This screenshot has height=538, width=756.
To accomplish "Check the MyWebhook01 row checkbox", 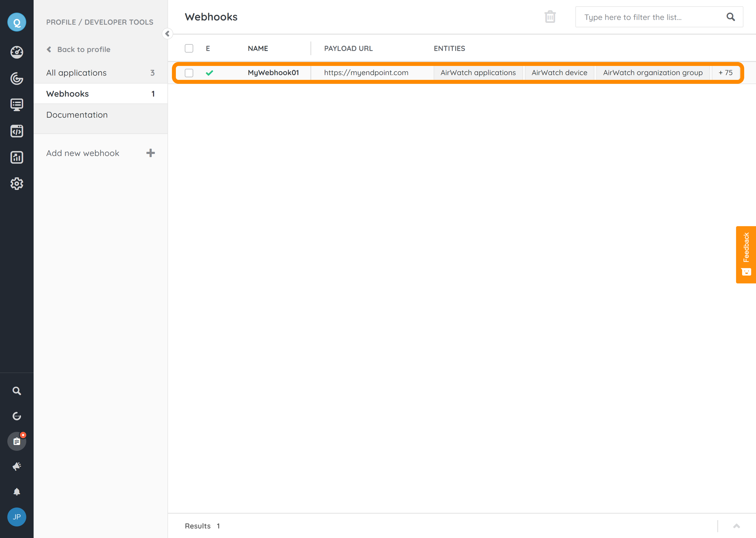I will point(189,73).
